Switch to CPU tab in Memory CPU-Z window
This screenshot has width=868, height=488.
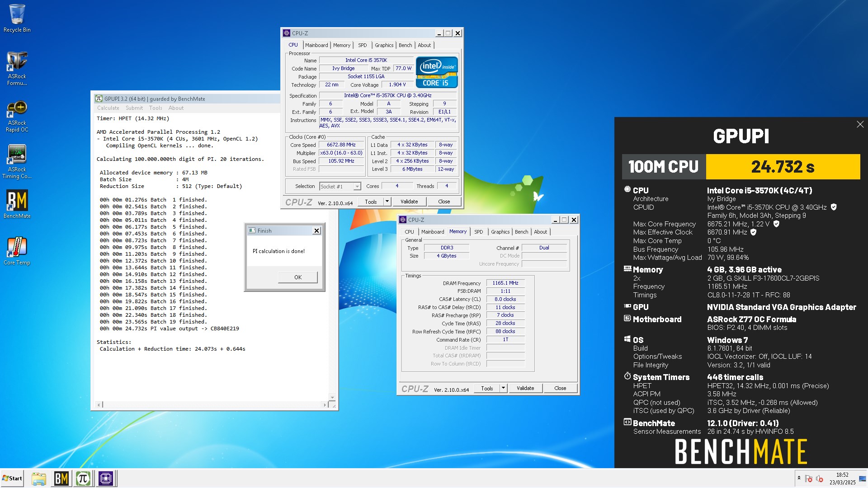[x=409, y=232]
